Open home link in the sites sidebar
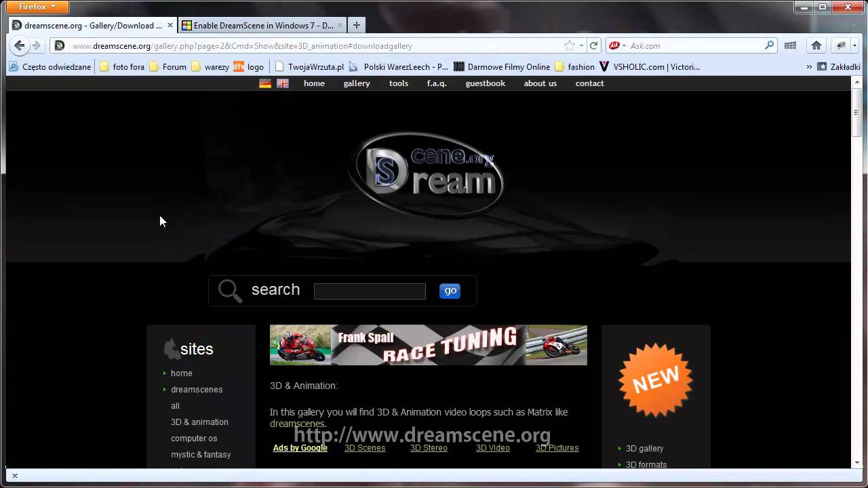 [182, 373]
